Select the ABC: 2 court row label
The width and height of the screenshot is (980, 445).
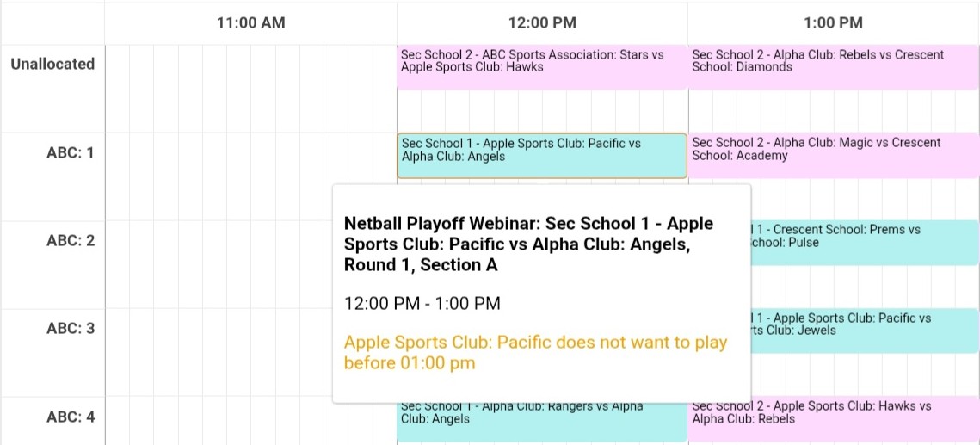point(70,241)
